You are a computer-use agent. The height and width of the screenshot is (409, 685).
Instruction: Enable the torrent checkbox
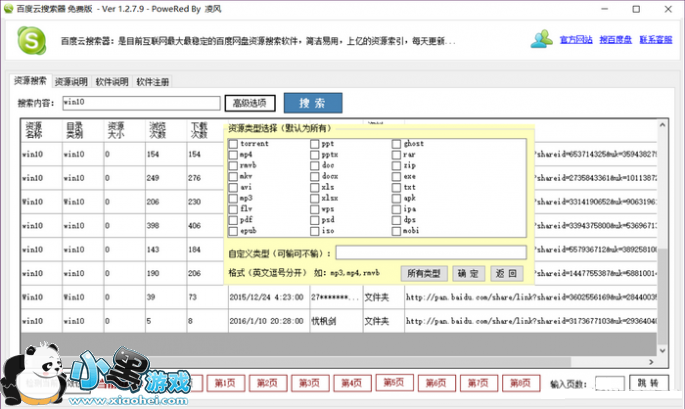[x=233, y=144]
